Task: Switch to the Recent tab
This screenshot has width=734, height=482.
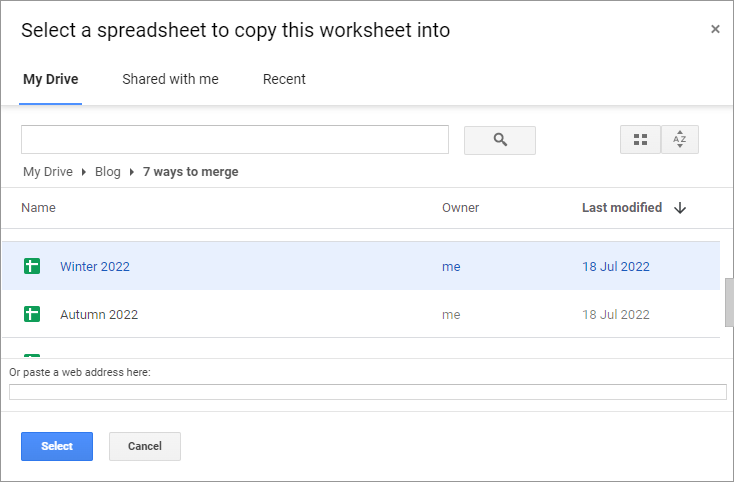Action: 284,79
